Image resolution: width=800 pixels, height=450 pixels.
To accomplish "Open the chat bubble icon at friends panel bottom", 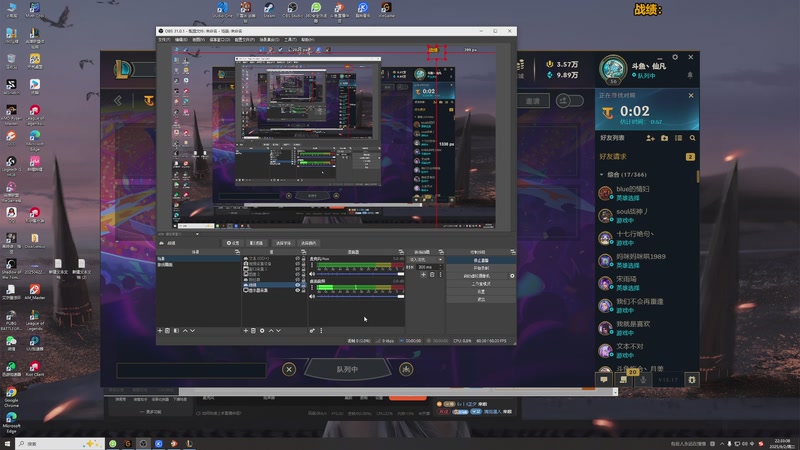I will [x=604, y=380].
